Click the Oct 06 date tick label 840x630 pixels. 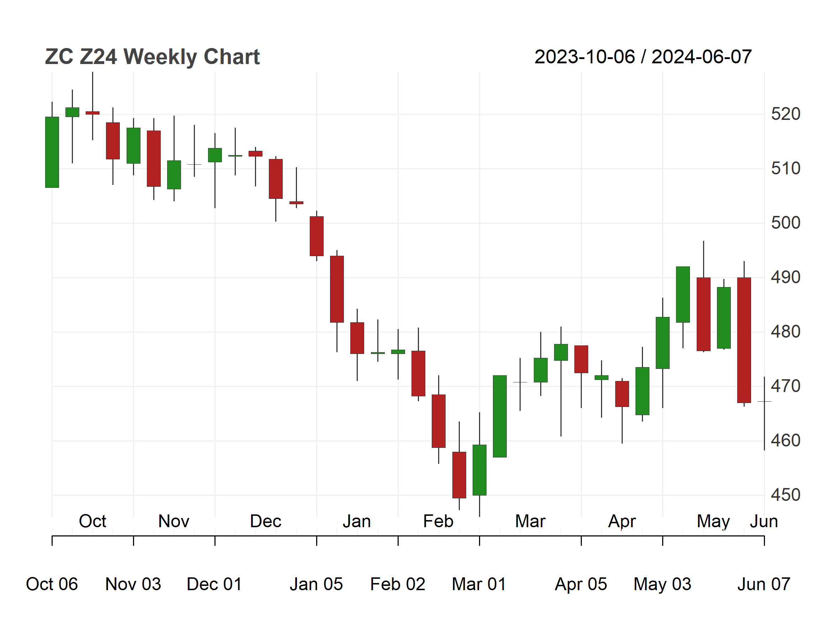(x=52, y=584)
